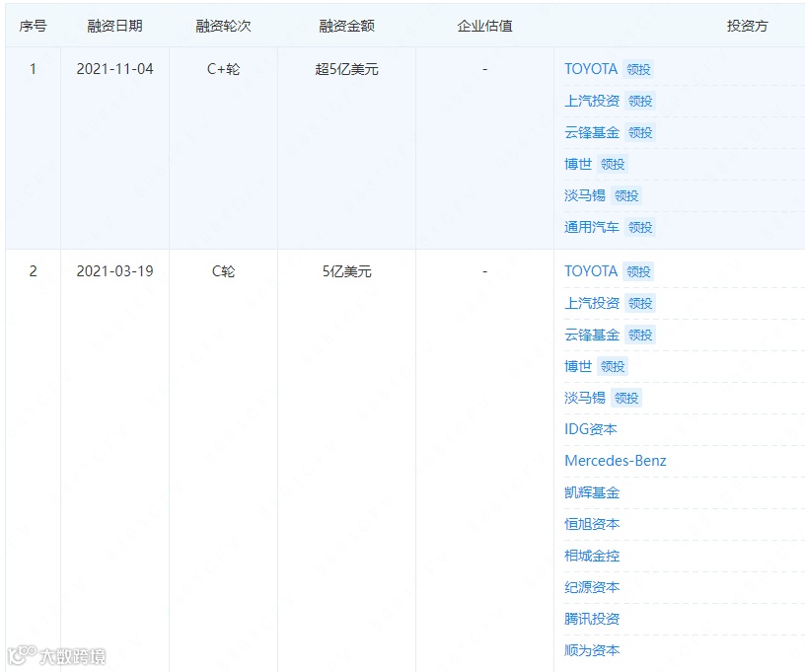Open 纪源资本 investor link
805x672 pixels.
tap(592, 587)
